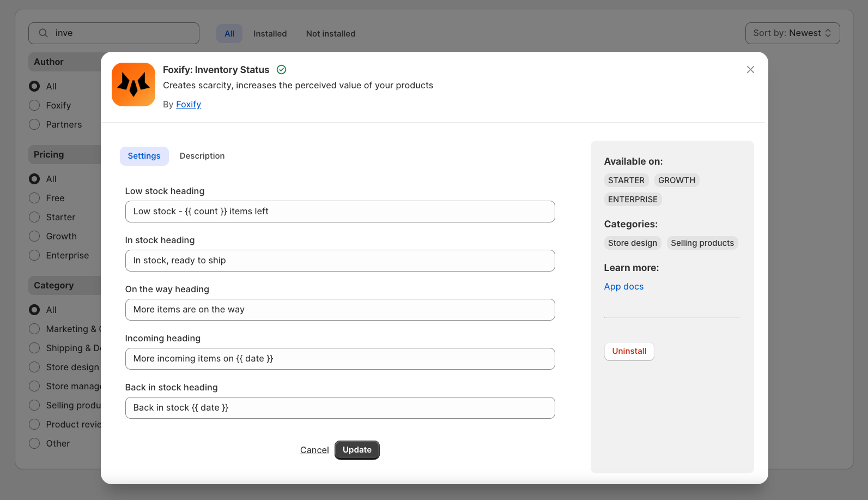868x500 pixels.
Task: Click the Selling products category tag
Action: [702, 243]
